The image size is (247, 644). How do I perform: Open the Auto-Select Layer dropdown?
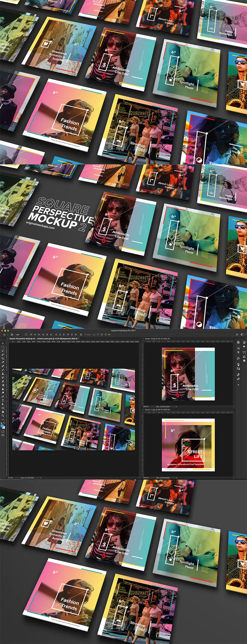(x=19, y=335)
